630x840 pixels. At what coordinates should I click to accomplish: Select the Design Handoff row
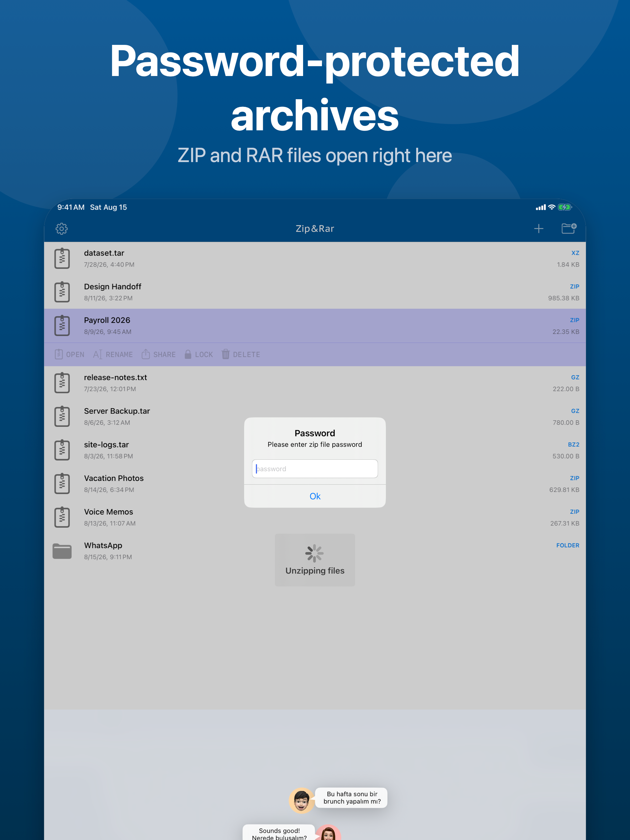pyautogui.click(x=315, y=292)
